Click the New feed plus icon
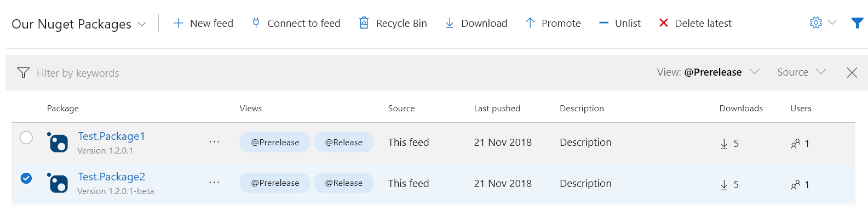The height and width of the screenshot is (210, 868). click(178, 23)
